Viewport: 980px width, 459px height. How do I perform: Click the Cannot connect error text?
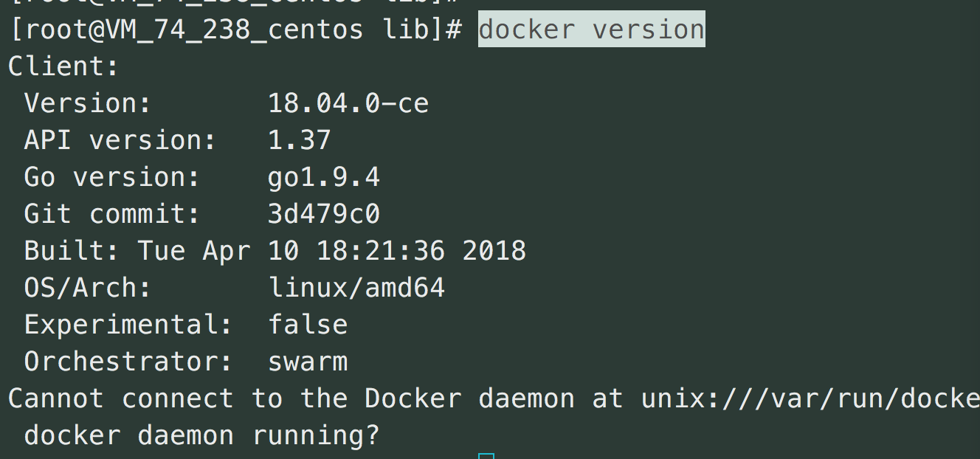pyautogui.click(x=121, y=398)
